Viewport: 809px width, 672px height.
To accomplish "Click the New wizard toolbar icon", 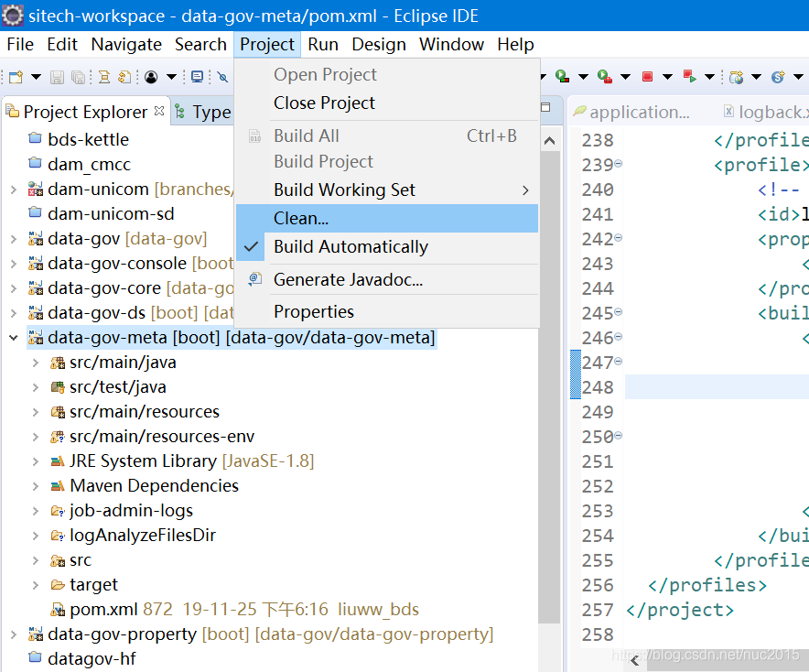I will [16, 78].
